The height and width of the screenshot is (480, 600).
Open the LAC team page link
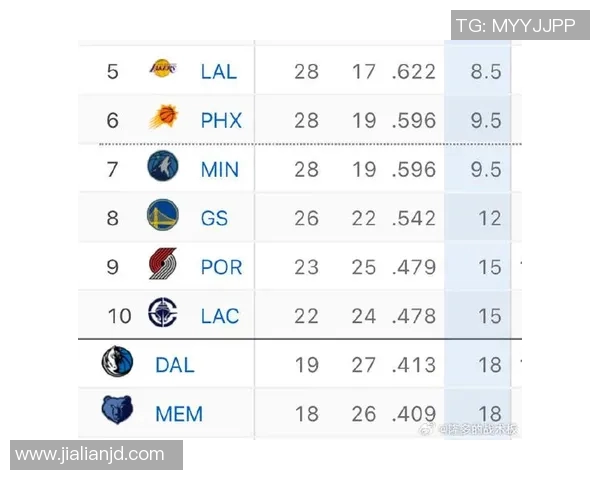[220, 316]
